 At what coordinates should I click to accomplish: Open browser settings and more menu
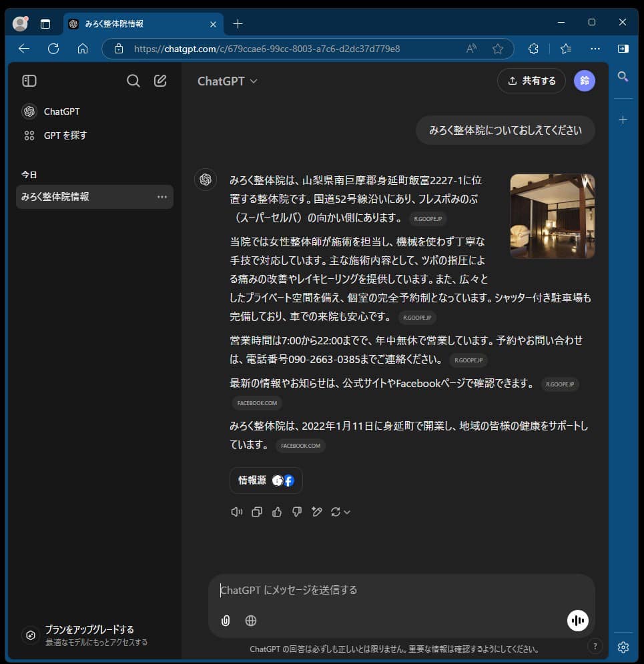pyautogui.click(x=595, y=49)
